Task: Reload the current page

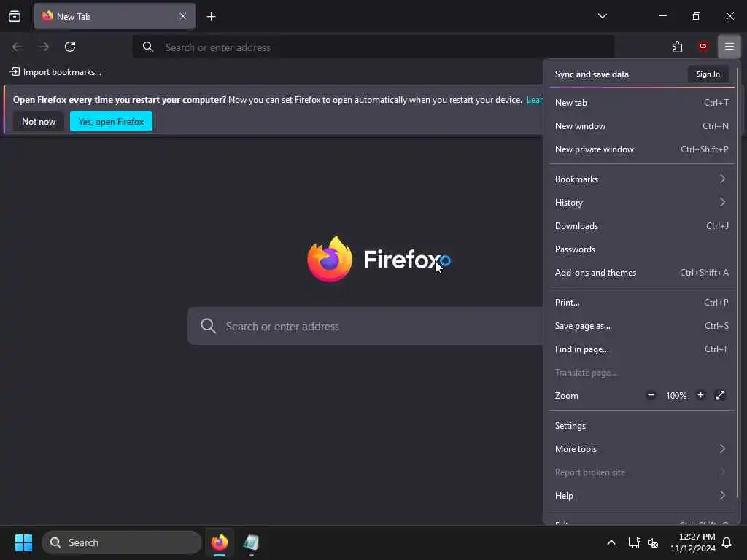Action: [70, 47]
